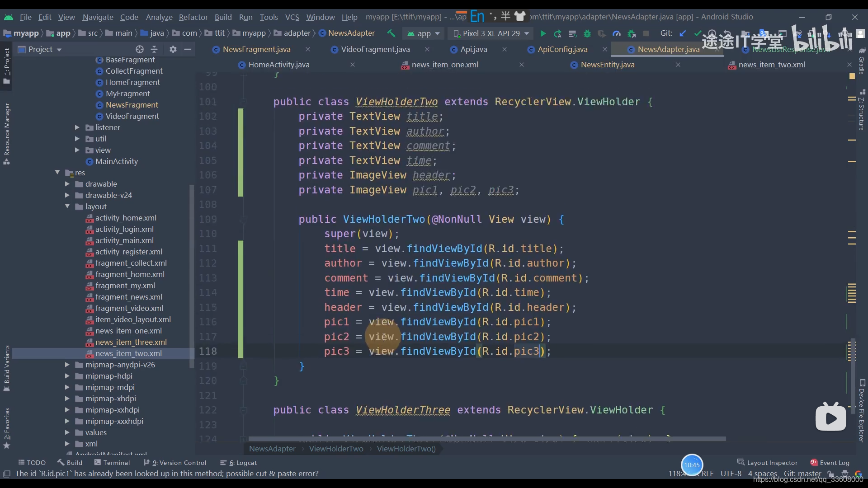Switch to the news_item_two.xml tab
This screenshot has height=488, width=868.
(771, 65)
